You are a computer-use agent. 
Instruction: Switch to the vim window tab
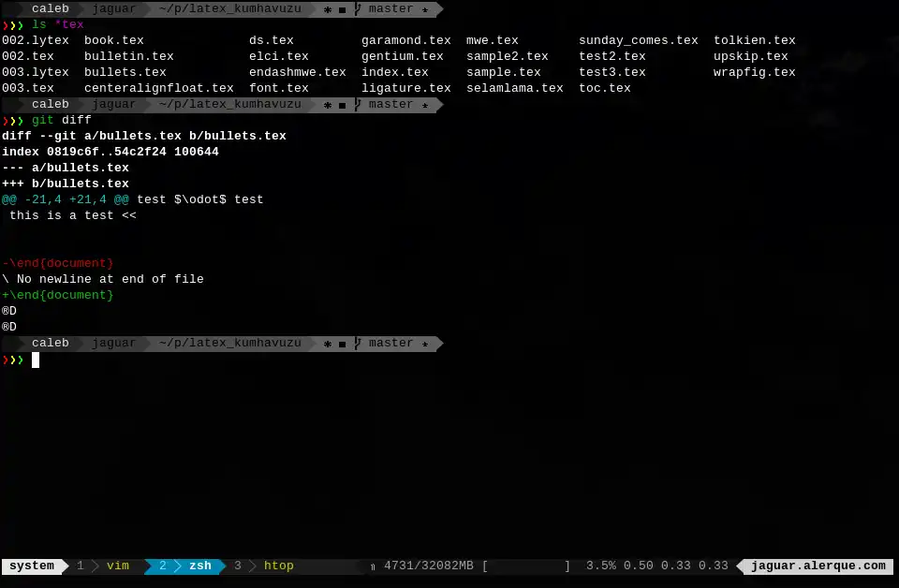pos(118,566)
